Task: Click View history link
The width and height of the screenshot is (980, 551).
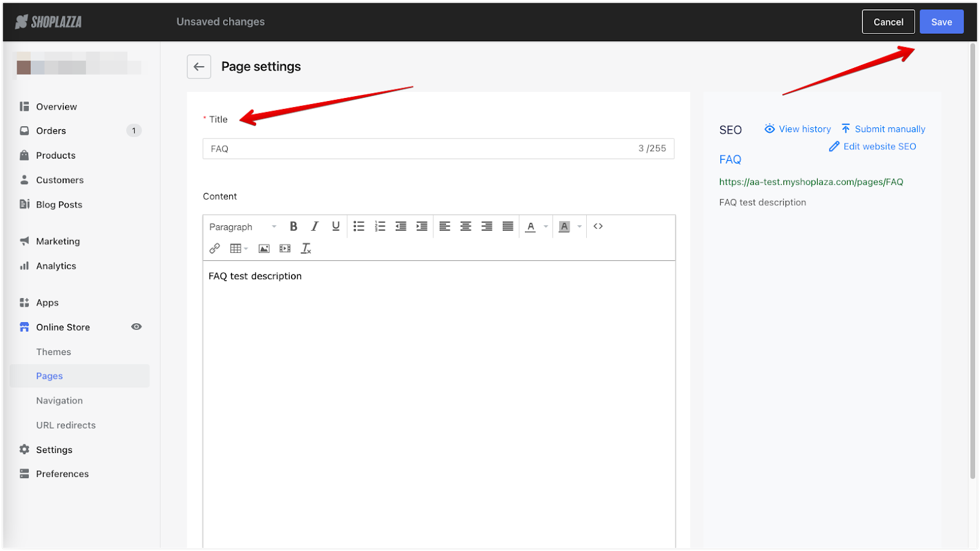Action: pyautogui.click(x=797, y=129)
